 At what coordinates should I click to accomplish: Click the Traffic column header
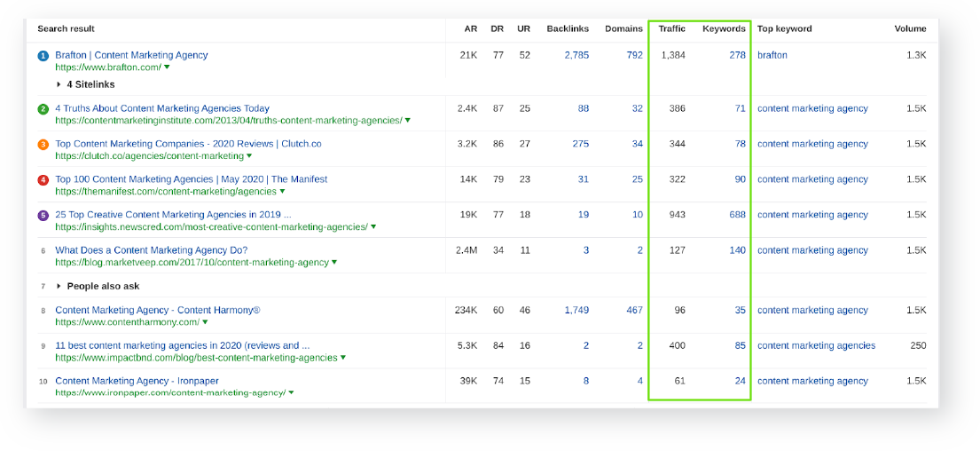pyautogui.click(x=671, y=28)
